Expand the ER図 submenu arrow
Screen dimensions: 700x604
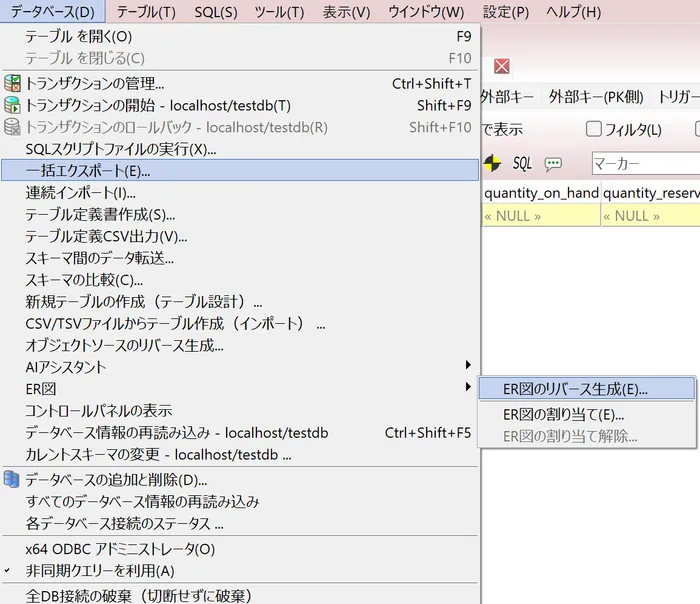click(x=467, y=388)
